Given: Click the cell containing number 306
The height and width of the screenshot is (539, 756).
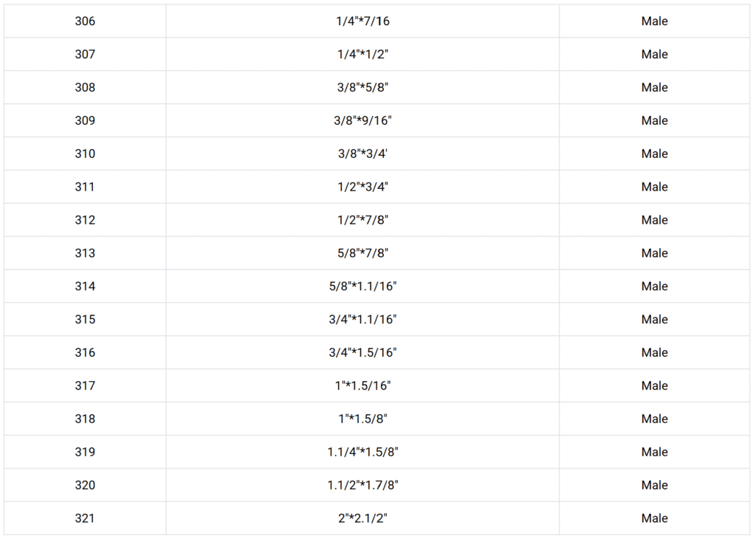Looking at the screenshot, I should pyautogui.click(x=85, y=21).
